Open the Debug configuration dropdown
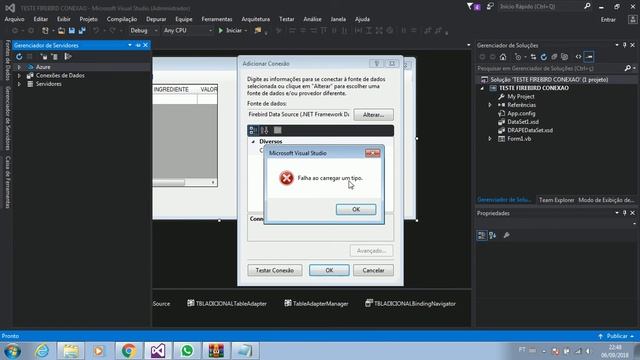The width and height of the screenshot is (640, 360). 143,30
